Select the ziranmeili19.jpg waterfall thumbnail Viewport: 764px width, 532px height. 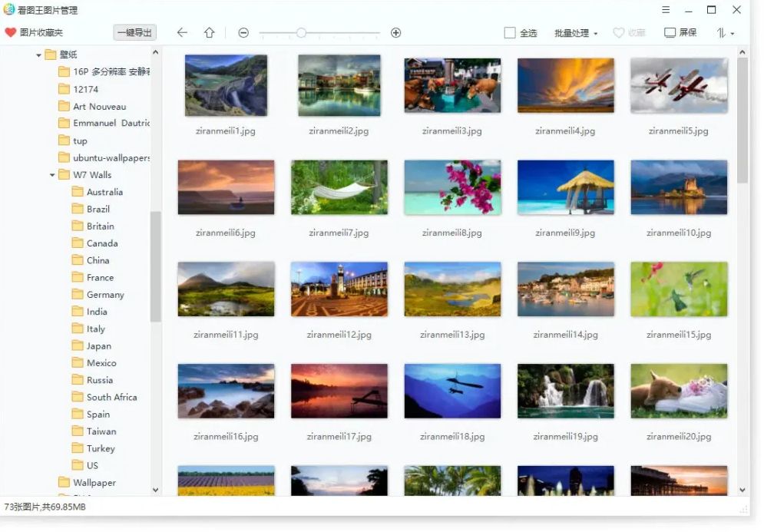[566, 391]
